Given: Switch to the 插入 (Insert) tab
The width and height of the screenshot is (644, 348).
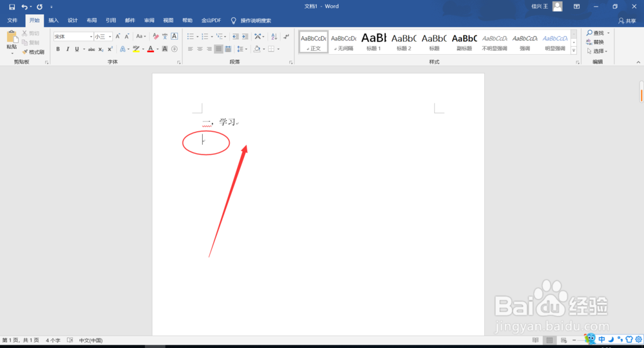Looking at the screenshot, I should (x=53, y=21).
